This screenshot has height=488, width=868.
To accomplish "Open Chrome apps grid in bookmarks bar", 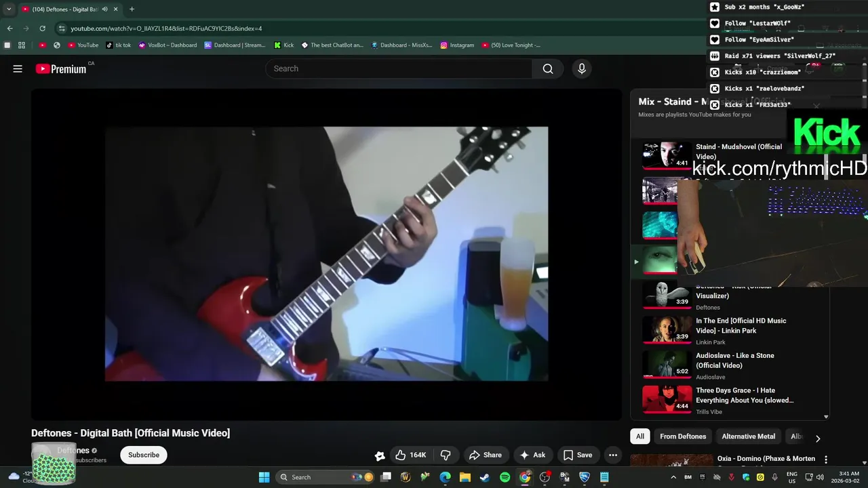I will tap(22, 45).
